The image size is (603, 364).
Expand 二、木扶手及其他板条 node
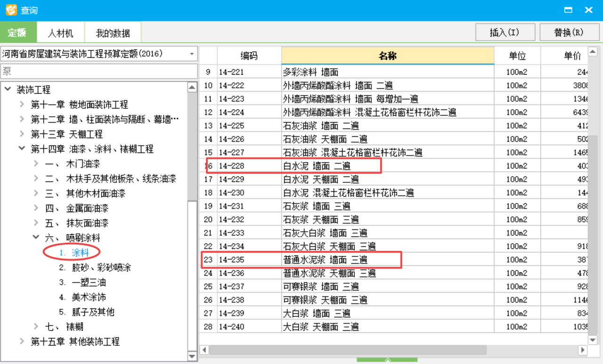pos(36,179)
